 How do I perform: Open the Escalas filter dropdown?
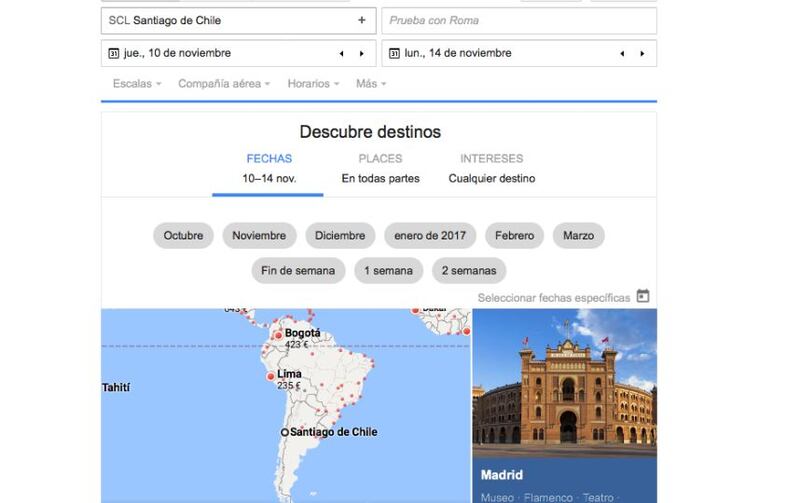(137, 84)
